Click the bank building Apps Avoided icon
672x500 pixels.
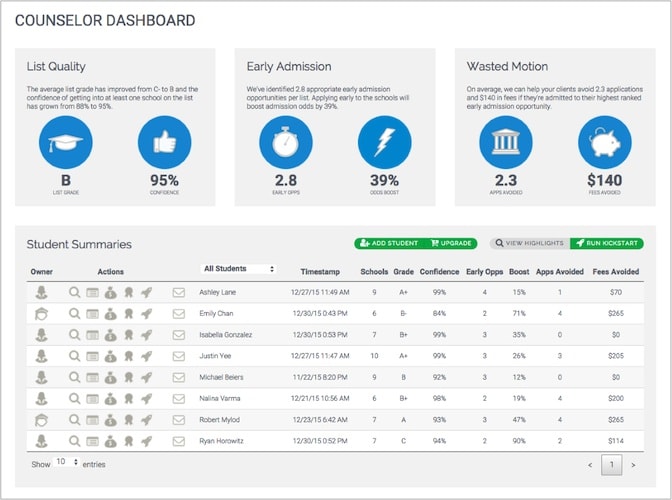tap(506, 142)
